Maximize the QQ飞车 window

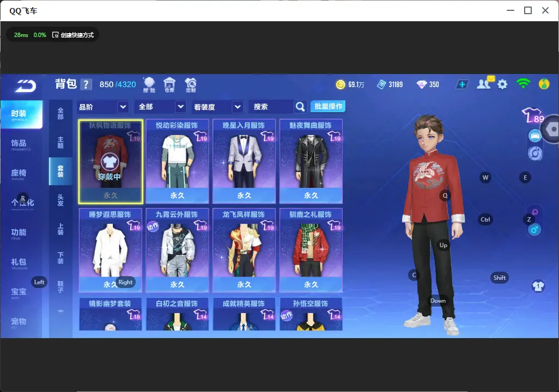[527, 10]
